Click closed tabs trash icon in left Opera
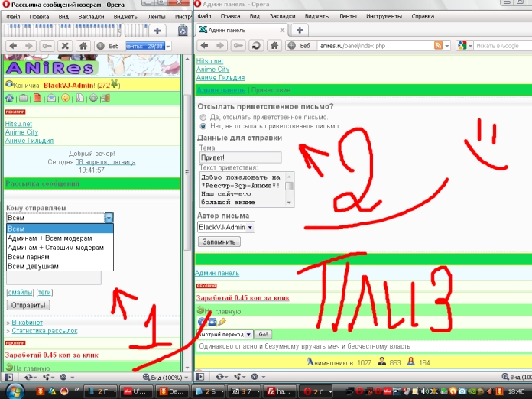Screen dimensions: 532x399 (x=183, y=31)
